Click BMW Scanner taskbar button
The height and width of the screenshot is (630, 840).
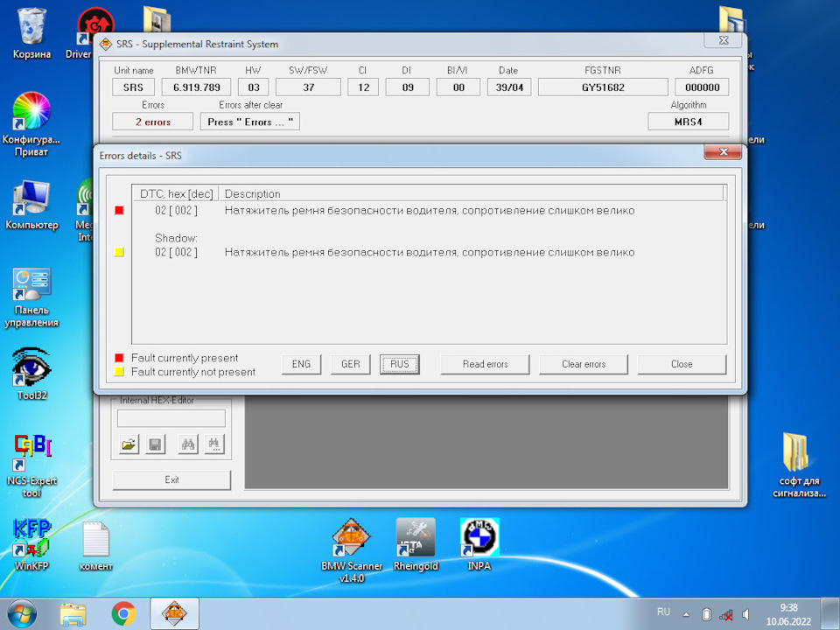click(175, 614)
